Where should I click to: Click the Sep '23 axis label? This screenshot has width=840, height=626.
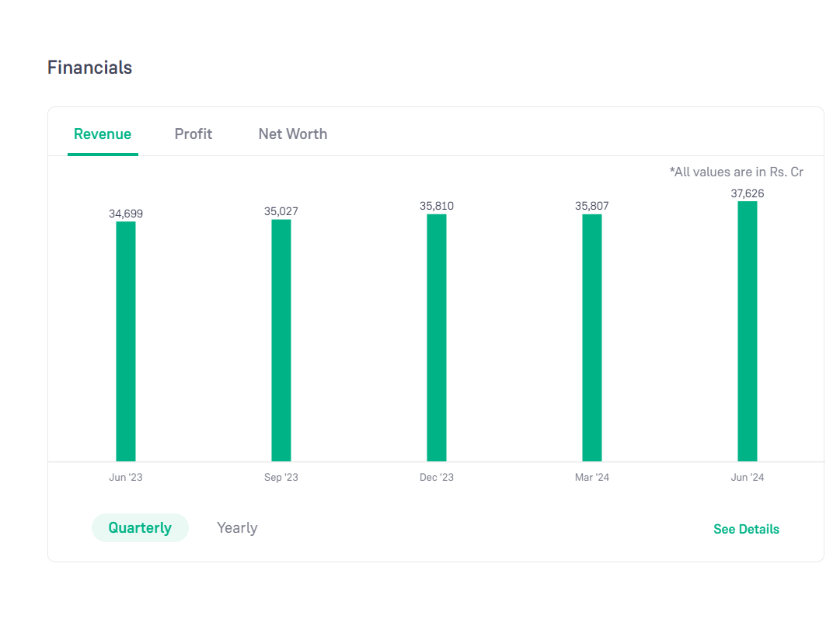coord(281,477)
